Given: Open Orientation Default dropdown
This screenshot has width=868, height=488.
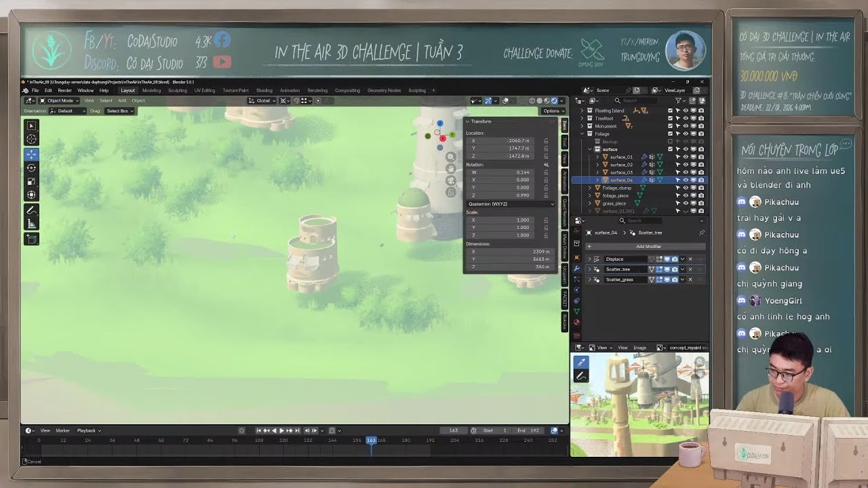Looking at the screenshot, I should [x=68, y=110].
